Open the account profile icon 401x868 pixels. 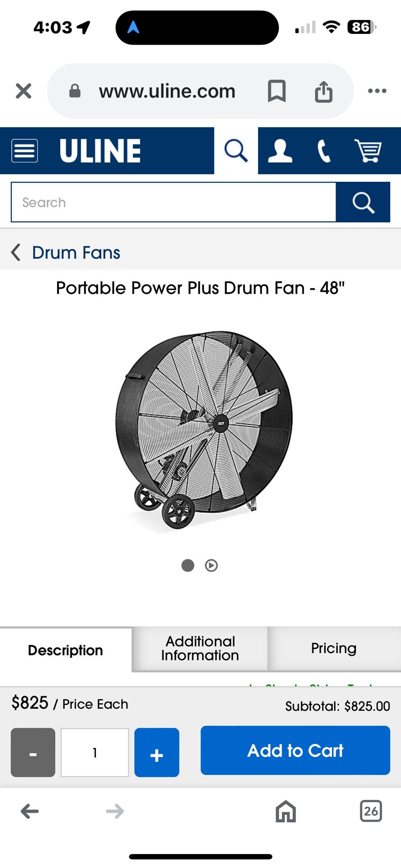[x=280, y=151]
